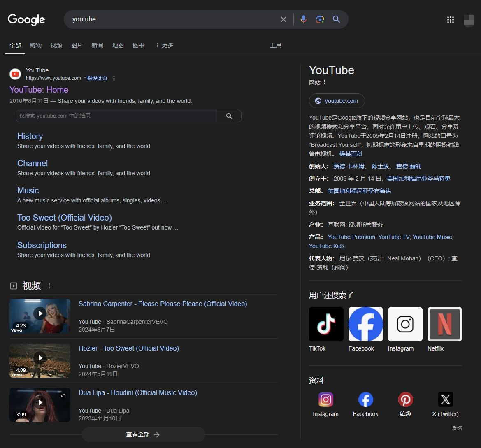Screen dimensions: 481x448
Task: Open the Pinterest profile icon
Action: [x=405, y=399]
